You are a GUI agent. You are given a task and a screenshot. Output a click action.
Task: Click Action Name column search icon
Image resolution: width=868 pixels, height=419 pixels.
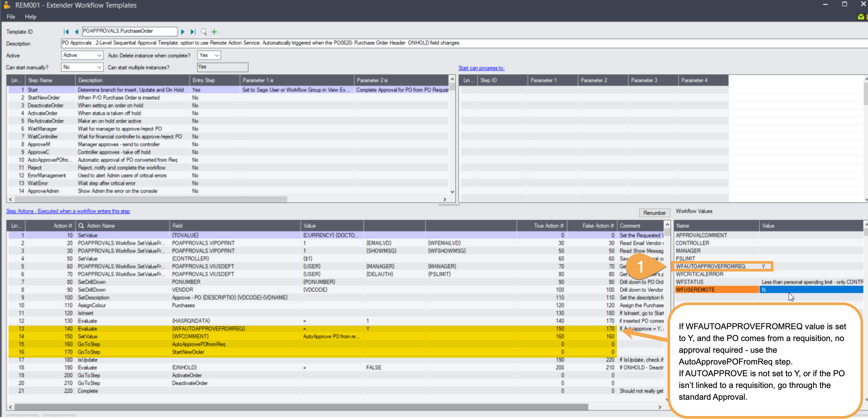point(81,225)
